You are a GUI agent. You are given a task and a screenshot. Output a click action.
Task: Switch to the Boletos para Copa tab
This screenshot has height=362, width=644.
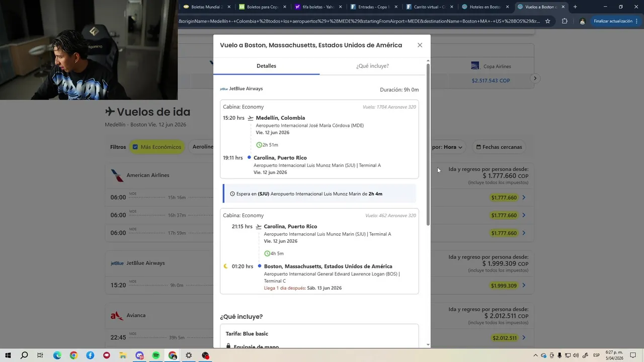[262, 7]
